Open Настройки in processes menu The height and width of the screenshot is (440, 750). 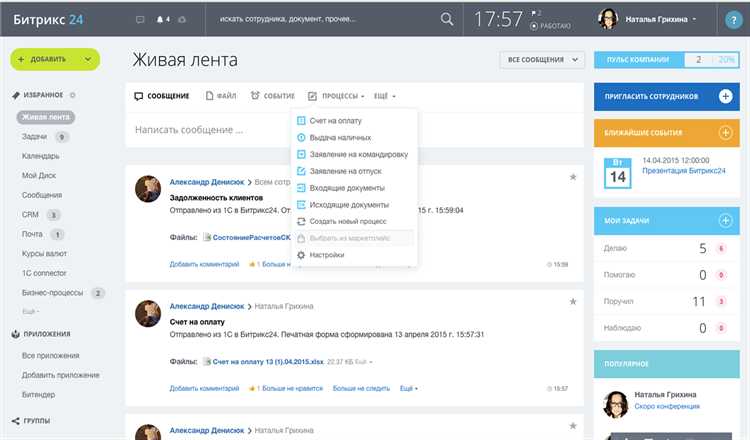(327, 255)
